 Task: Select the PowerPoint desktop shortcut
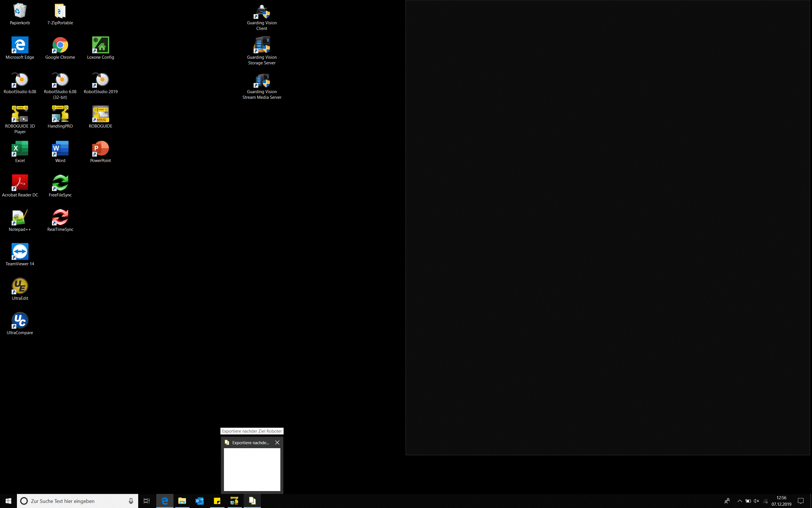100,152
